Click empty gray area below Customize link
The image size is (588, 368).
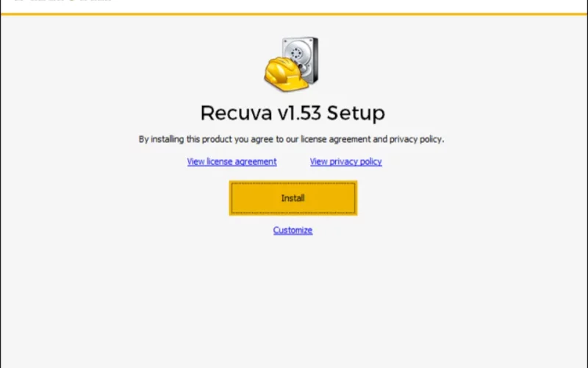pyautogui.click(x=293, y=300)
